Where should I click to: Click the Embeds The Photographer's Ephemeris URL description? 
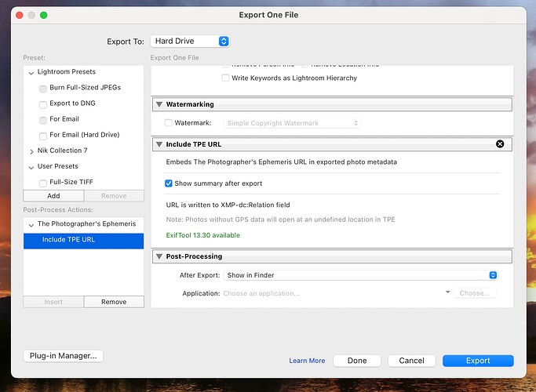click(281, 162)
